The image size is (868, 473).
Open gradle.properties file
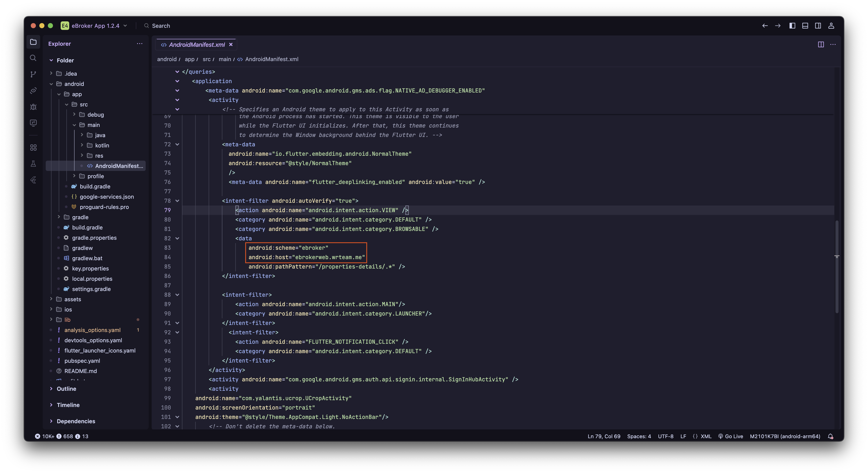94,238
